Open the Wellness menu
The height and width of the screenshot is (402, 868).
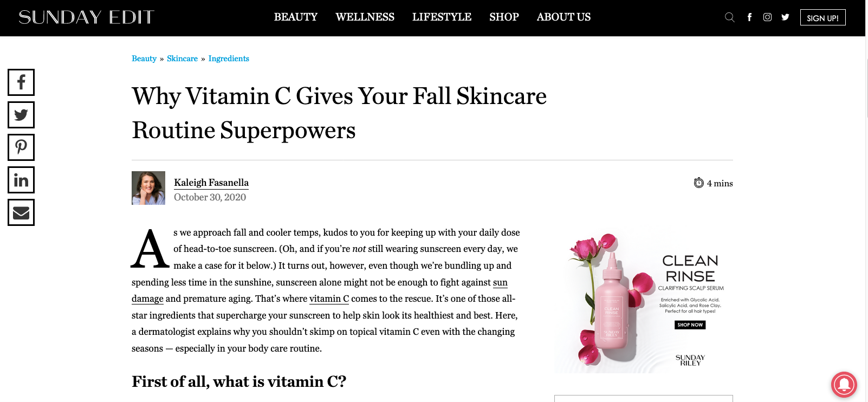pyautogui.click(x=365, y=17)
